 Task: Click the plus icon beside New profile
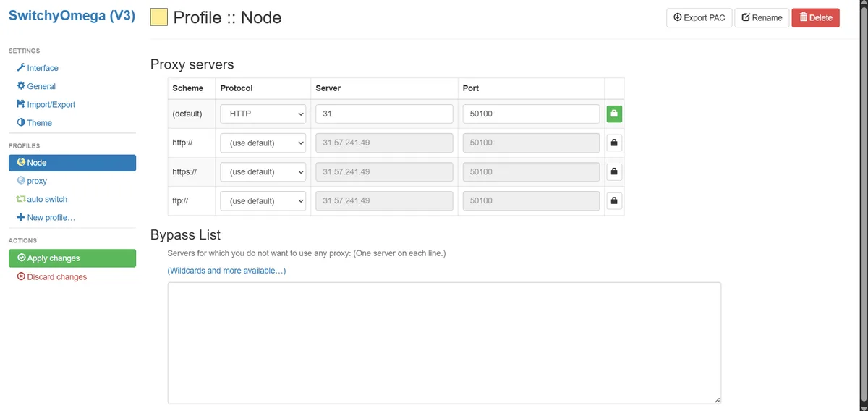(21, 217)
